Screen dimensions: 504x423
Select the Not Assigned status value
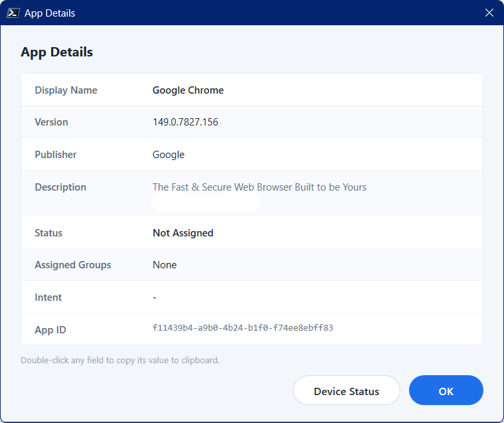coord(183,233)
